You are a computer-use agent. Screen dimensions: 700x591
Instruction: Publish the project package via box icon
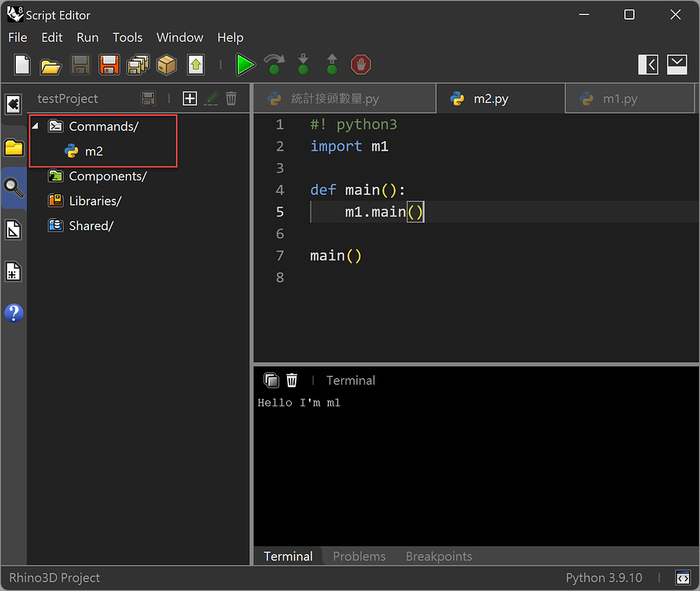pos(166,65)
